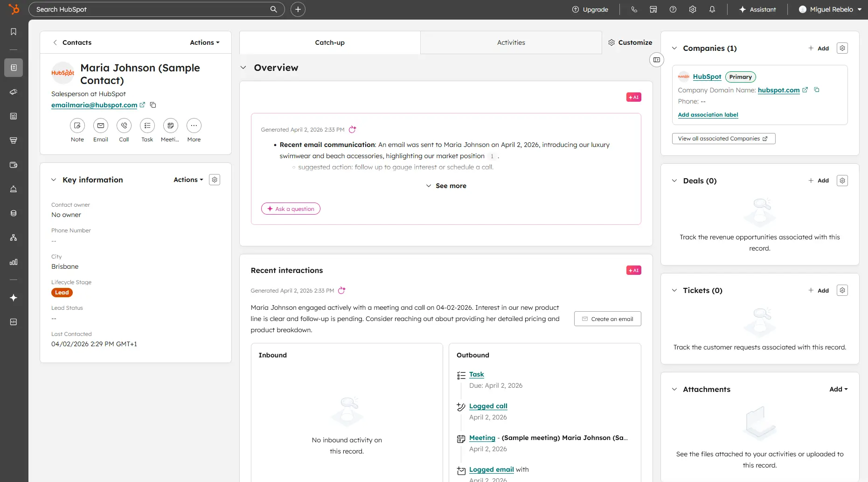Switch to the Activities tab

[x=511, y=42]
